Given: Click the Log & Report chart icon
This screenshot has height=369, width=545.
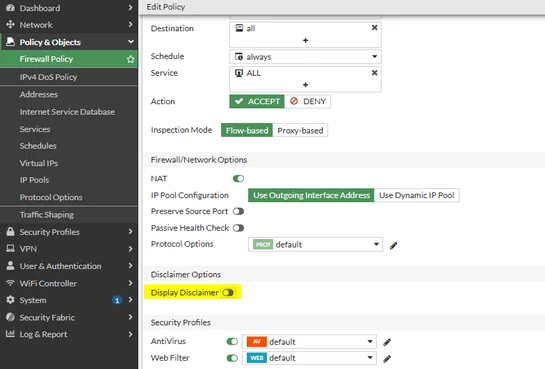Looking at the screenshot, I should pos(10,334).
